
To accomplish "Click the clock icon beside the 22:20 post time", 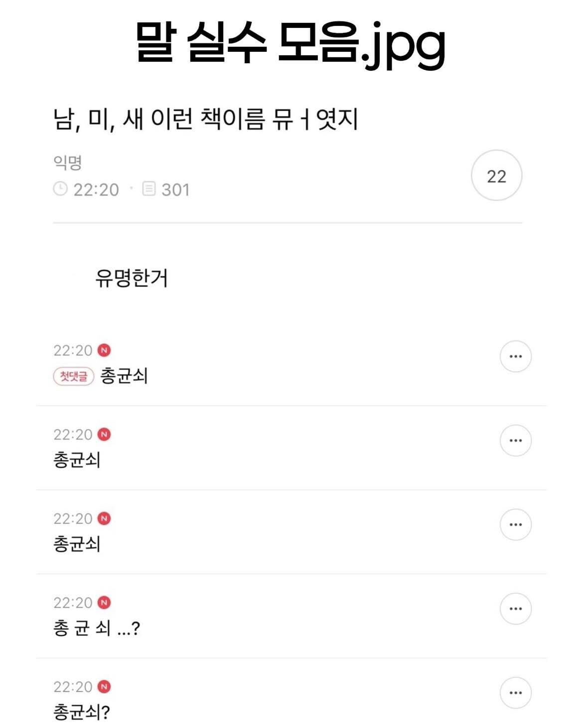I will pos(60,189).
